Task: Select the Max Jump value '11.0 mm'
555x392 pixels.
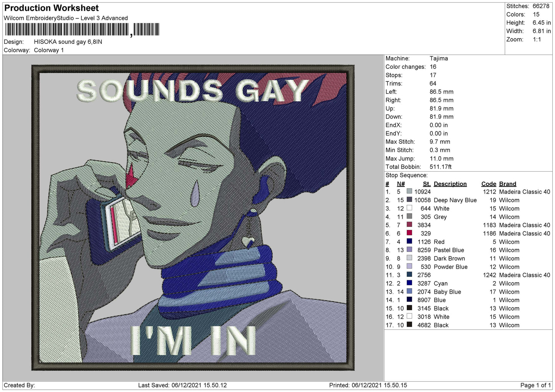Action: [x=441, y=159]
